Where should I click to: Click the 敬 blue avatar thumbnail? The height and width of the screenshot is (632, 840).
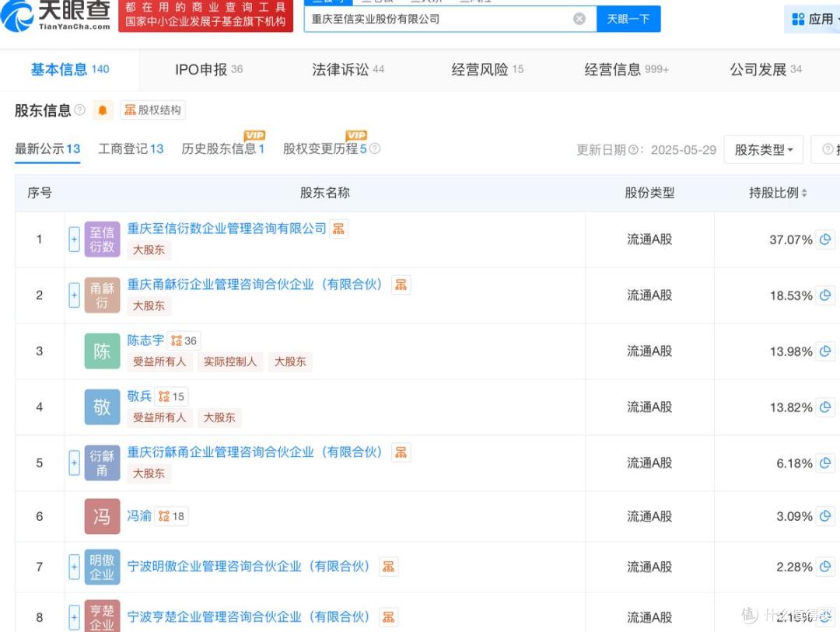coord(103,407)
